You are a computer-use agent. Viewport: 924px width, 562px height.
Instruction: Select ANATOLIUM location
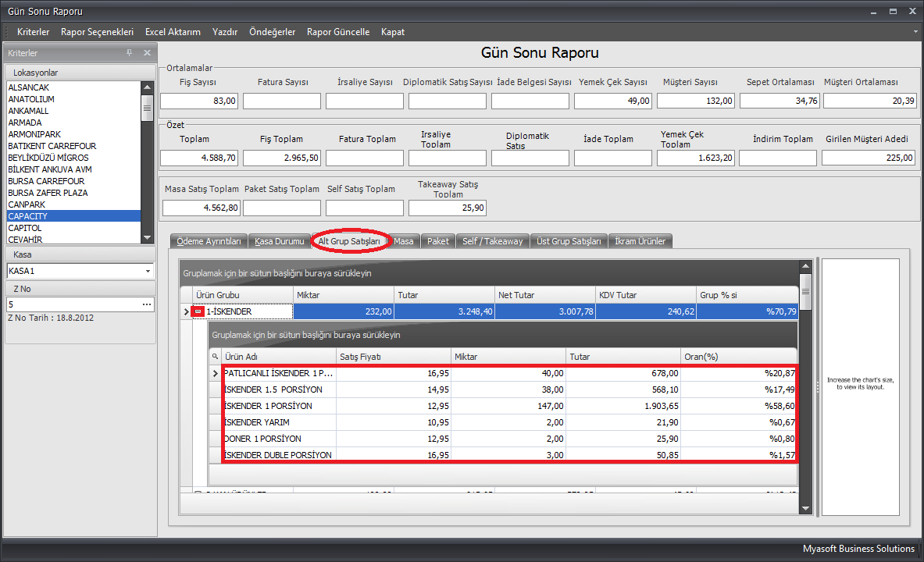73,99
